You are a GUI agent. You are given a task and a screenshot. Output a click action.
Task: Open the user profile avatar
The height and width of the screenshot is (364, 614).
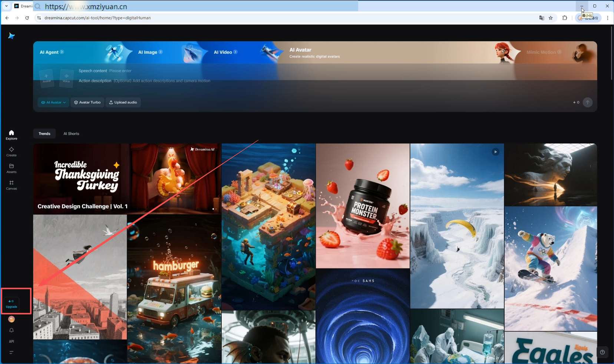(x=11, y=319)
